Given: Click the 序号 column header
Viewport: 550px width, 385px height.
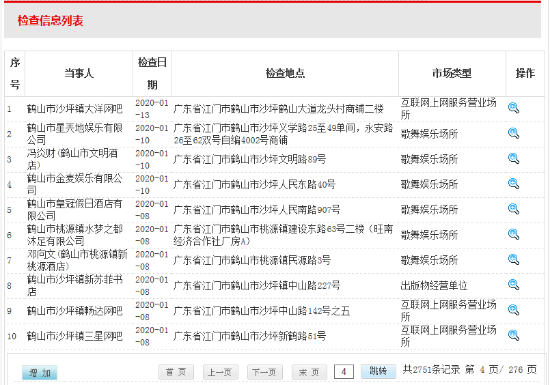Looking at the screenshot, I should (15, 73).
